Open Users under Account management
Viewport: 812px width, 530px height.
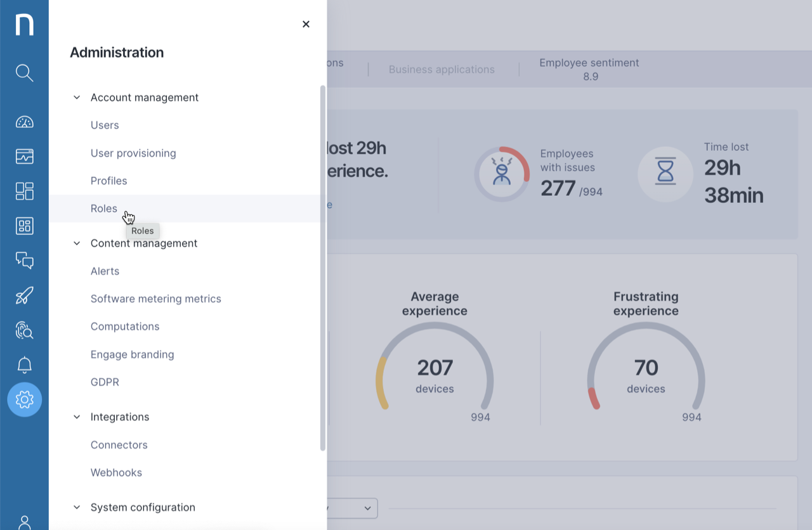[x=105, y=126]
